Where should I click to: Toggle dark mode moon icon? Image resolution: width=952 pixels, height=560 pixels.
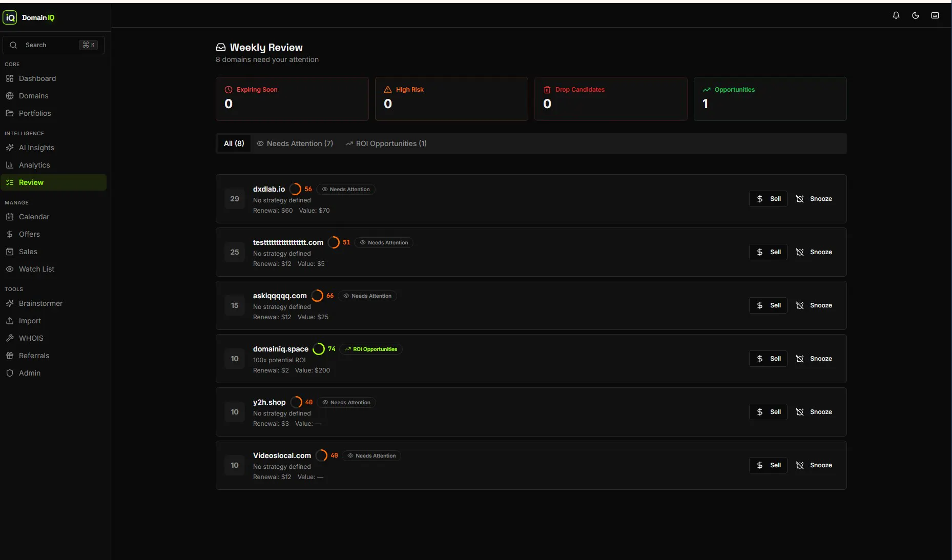[x=916, y=15]
